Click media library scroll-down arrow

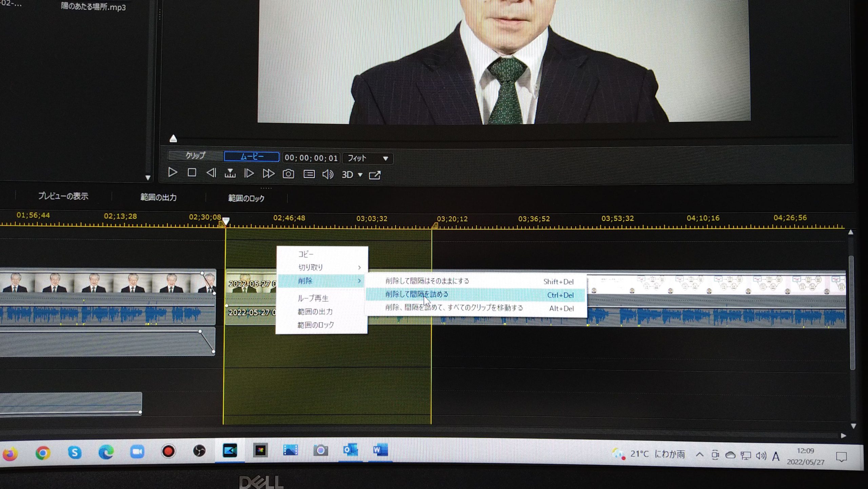pyautogui.click(x=148, y=177)
